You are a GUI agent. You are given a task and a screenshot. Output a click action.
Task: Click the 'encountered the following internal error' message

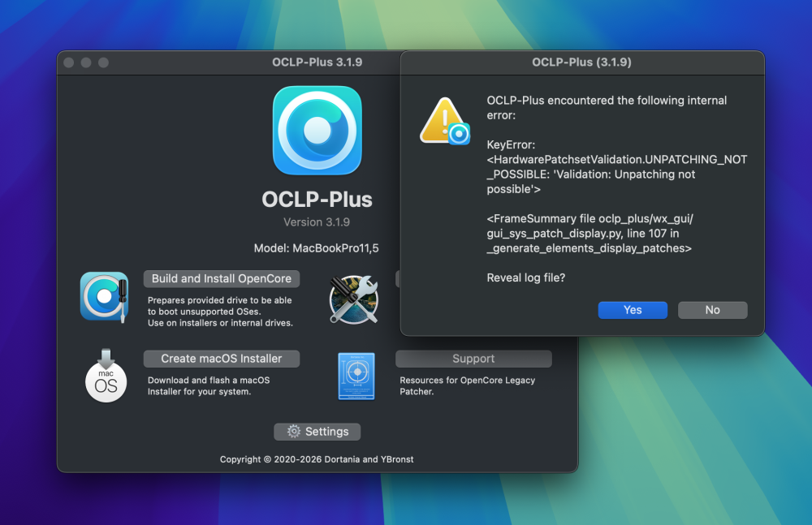tap(607, 108)
